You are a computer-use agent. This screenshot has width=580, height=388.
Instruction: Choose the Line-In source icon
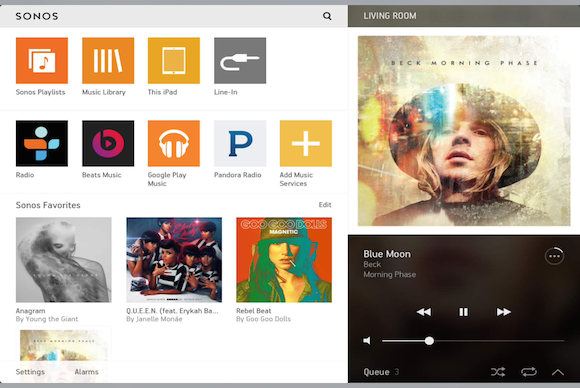point(240,61)
